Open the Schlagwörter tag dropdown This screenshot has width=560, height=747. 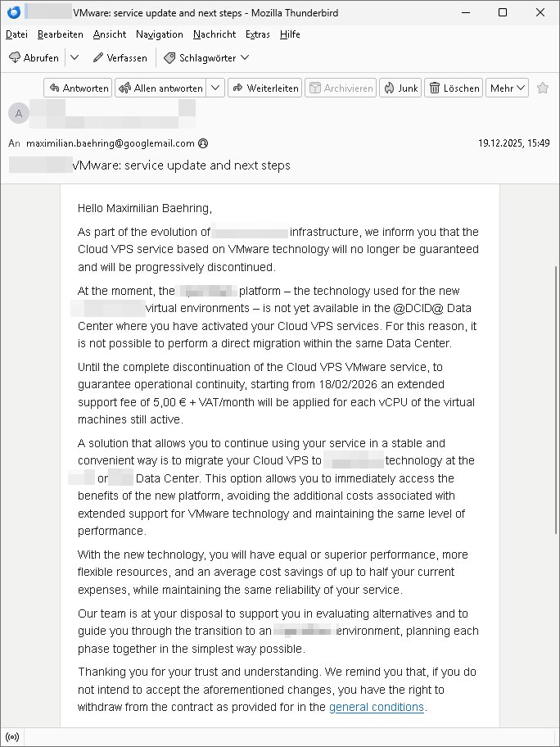(206, 58)
